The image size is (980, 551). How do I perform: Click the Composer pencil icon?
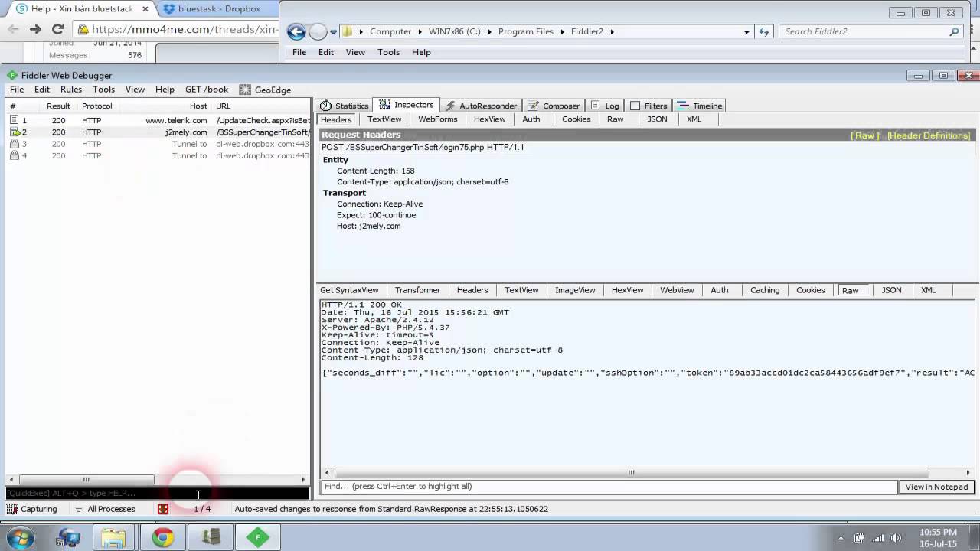534,106
